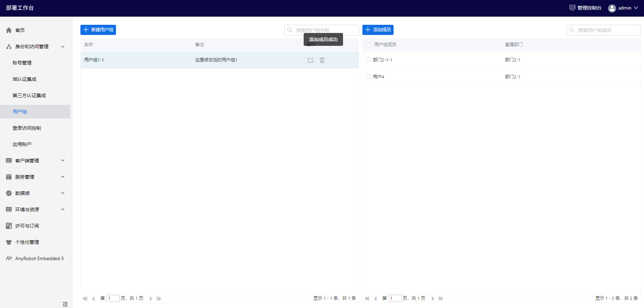Image resolution: width=644 pixels, height=308 pixels.
Task: Click the remark 这是修改后的用户组1
Action: point(216,60)
